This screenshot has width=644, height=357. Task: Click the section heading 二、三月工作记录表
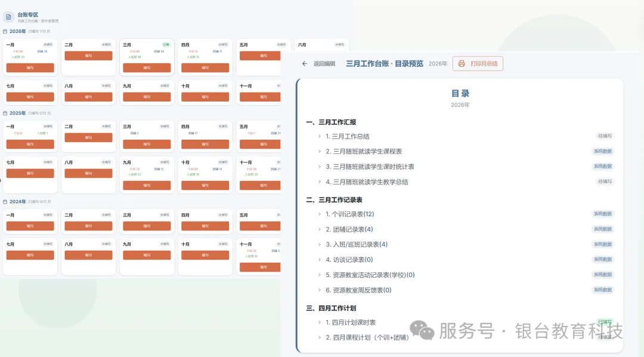(335, 200)
